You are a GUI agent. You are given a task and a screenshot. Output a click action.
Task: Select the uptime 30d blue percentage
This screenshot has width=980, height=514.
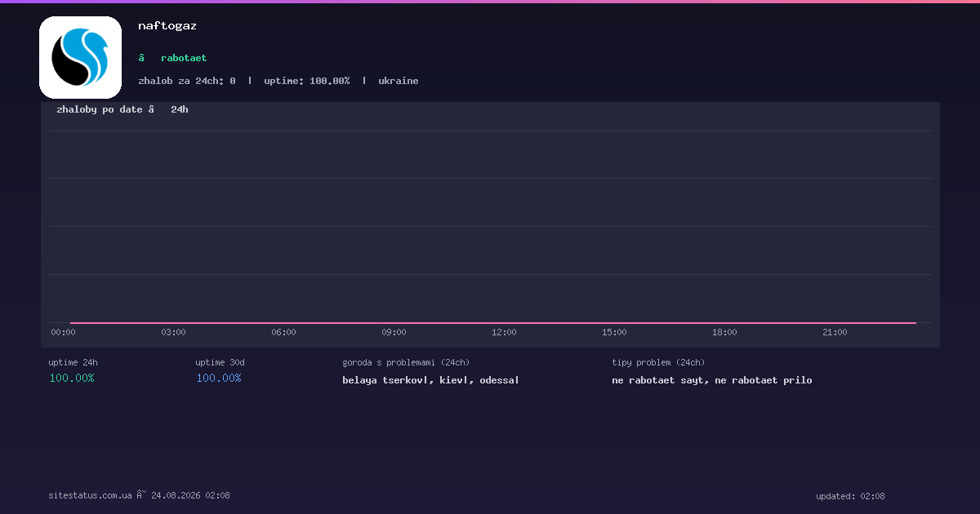(219, 378)
